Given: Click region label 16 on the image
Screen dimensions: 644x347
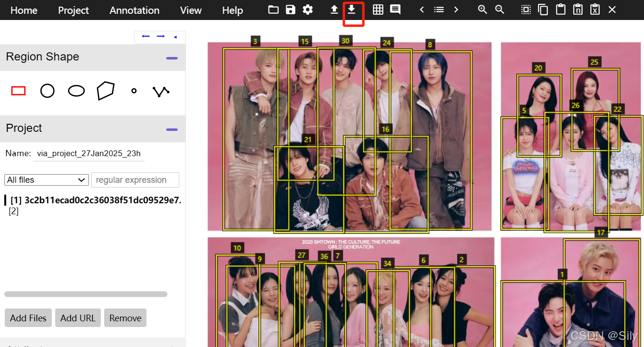Looking at the screenshot, I should (x=385, y=129).
